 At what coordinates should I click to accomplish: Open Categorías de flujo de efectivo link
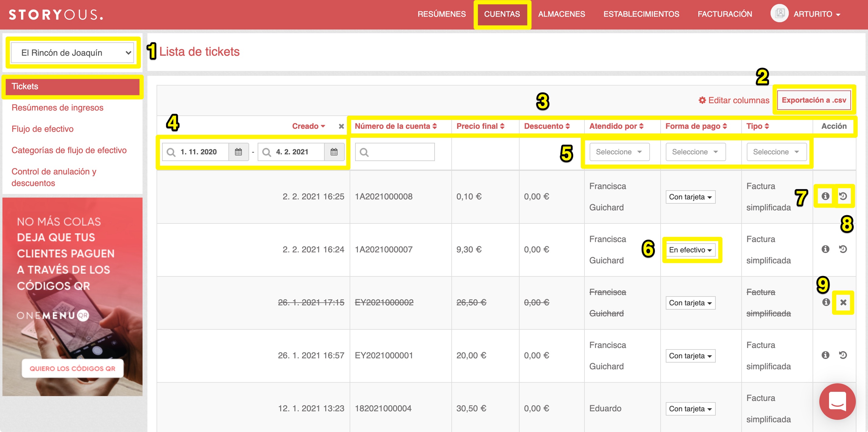tap(69, 150)
